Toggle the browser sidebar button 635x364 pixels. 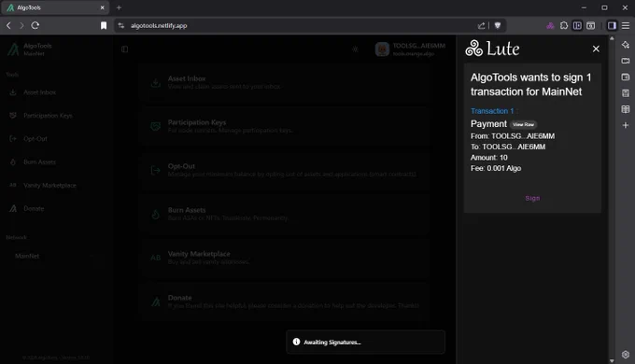pos(577,25)
